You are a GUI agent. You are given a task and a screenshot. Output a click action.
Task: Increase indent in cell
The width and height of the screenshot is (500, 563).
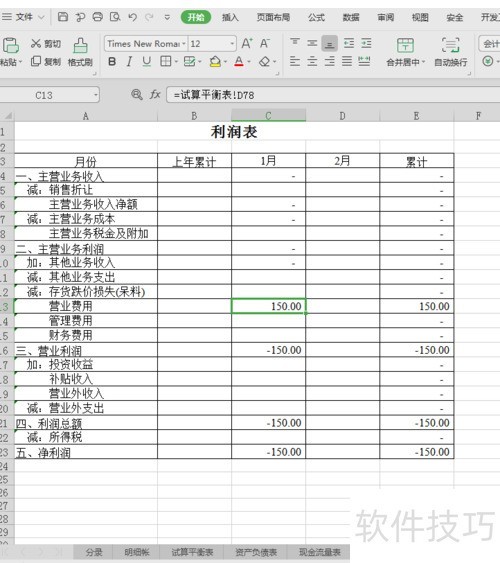366,43
